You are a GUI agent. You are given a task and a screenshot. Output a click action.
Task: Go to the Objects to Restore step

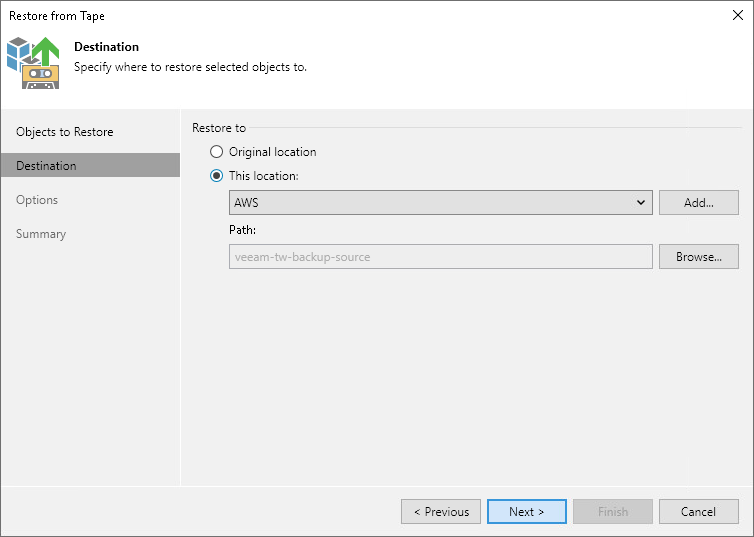point(64,132)
